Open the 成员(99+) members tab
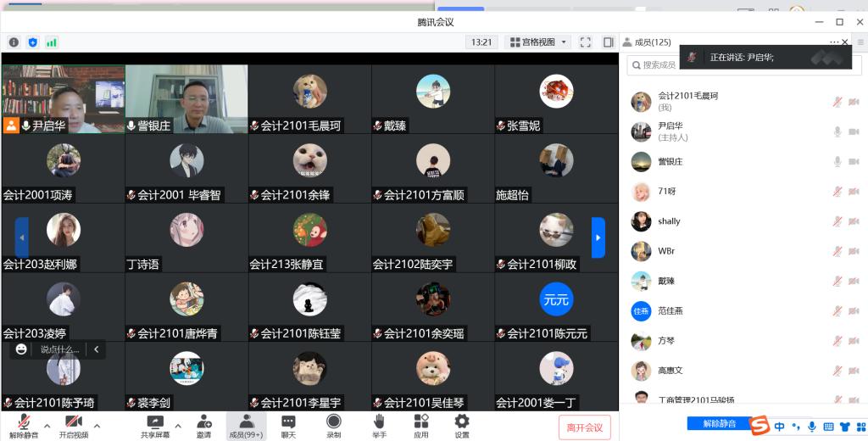 pyautogui.click(x=246, y=425)
